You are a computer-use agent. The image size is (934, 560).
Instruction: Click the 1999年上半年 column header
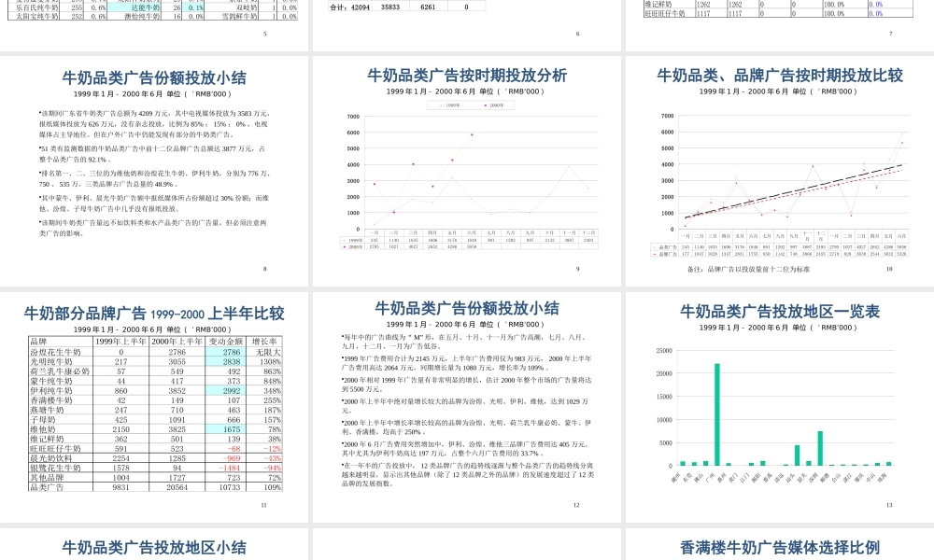[120, 342]
